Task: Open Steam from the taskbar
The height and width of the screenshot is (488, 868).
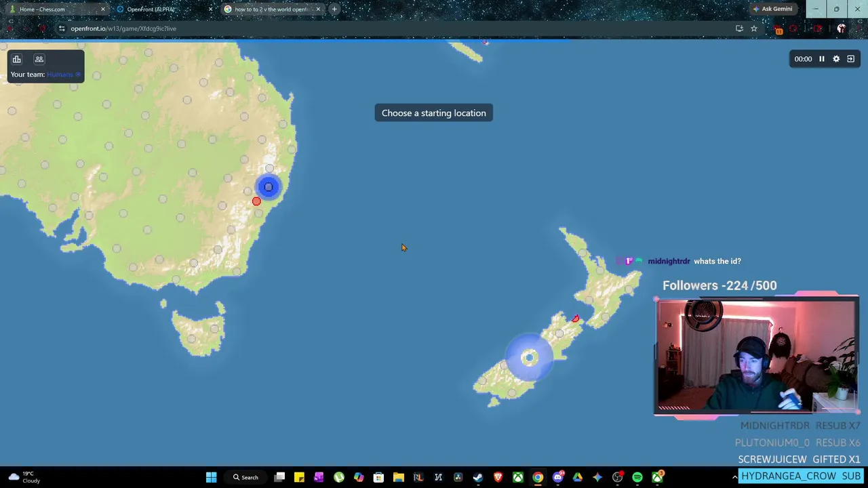Action: 478,477
